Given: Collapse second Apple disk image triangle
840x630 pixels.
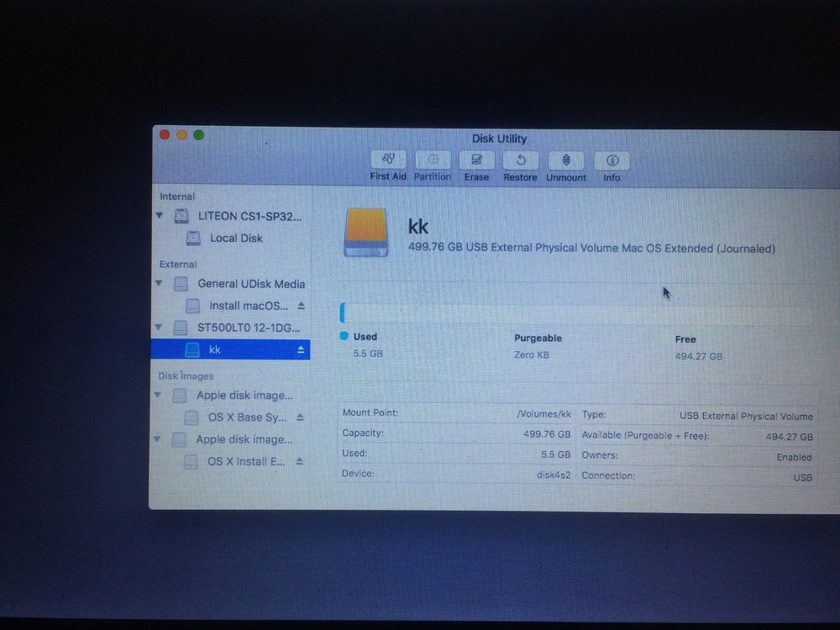Looking at the screenshot, I should [158, 438].
